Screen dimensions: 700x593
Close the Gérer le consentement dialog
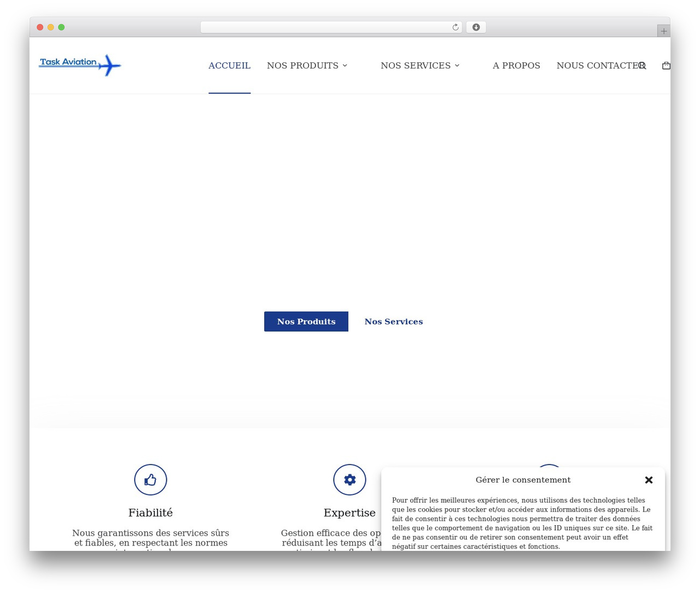[x=649, y=480]
